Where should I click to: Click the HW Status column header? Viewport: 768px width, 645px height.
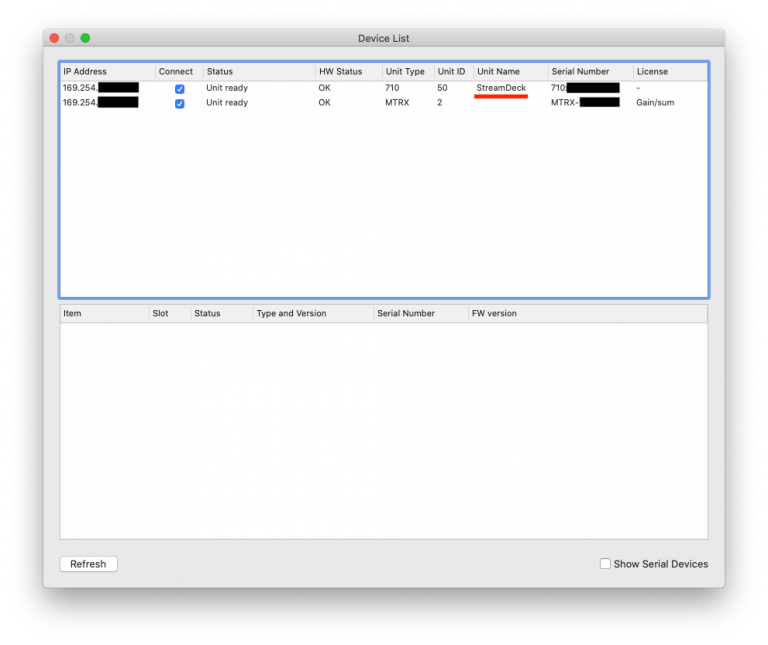tap(348, 72)
